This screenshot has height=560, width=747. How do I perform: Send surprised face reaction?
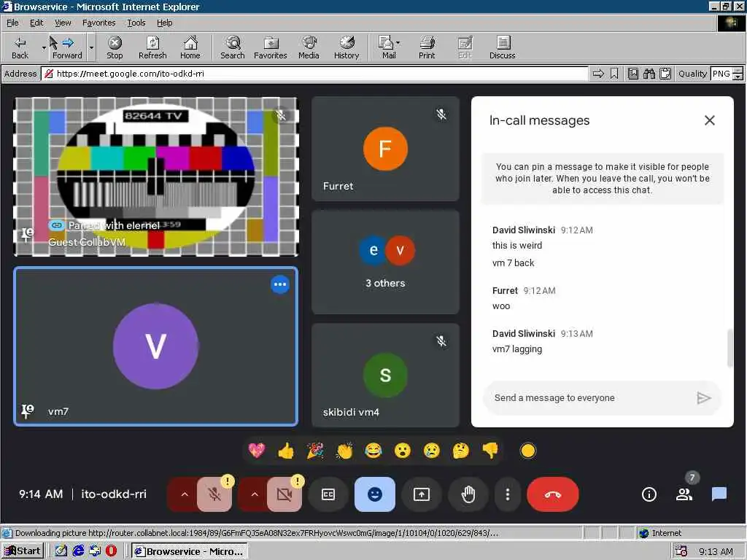402,451
